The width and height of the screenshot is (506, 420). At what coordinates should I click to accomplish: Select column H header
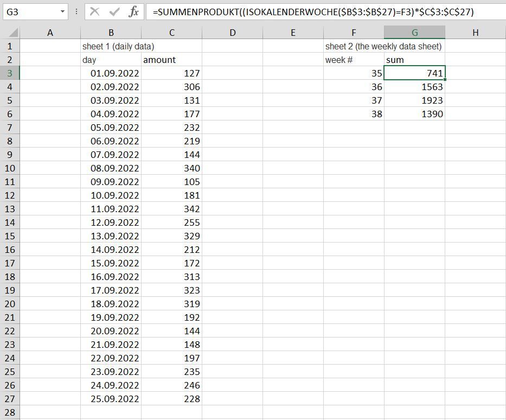click(x=475, y=33)
